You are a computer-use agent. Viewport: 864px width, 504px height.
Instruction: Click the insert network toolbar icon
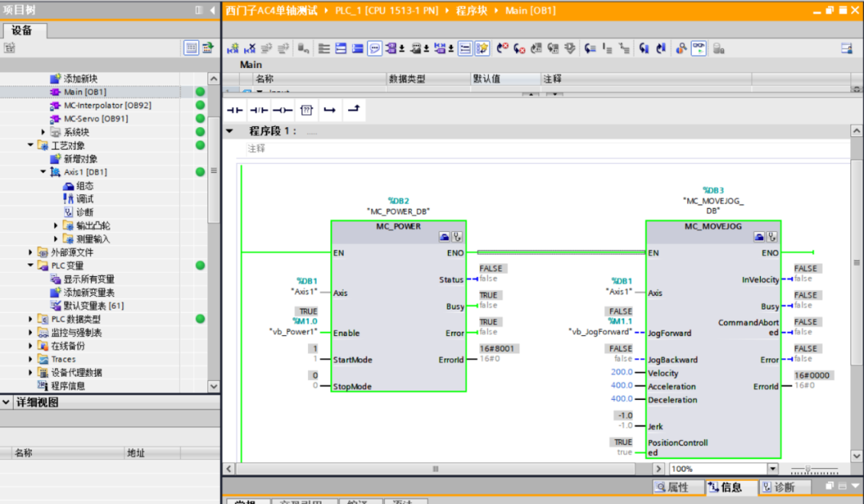coord(233,48)
